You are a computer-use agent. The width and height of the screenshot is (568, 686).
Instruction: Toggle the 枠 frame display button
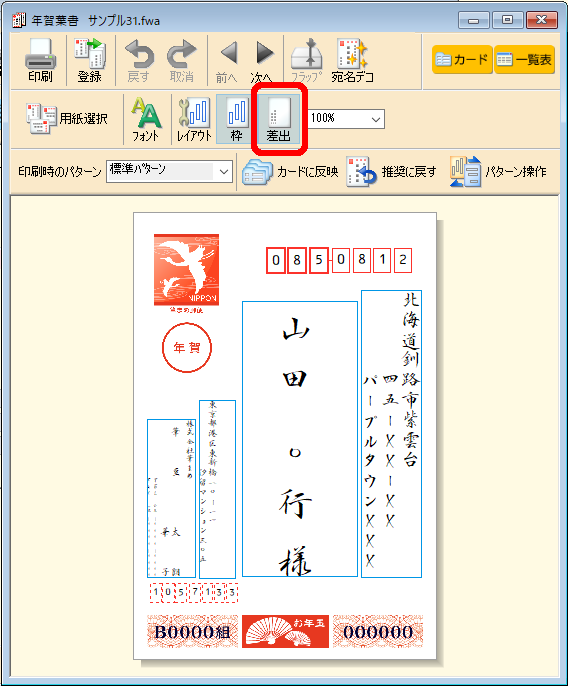236,119
